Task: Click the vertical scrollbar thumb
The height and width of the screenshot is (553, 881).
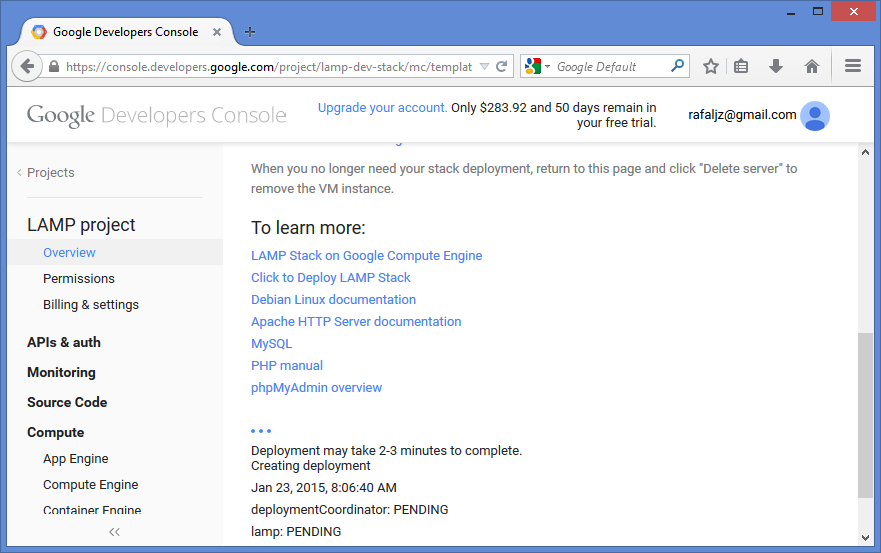Action: coord(865,415)
